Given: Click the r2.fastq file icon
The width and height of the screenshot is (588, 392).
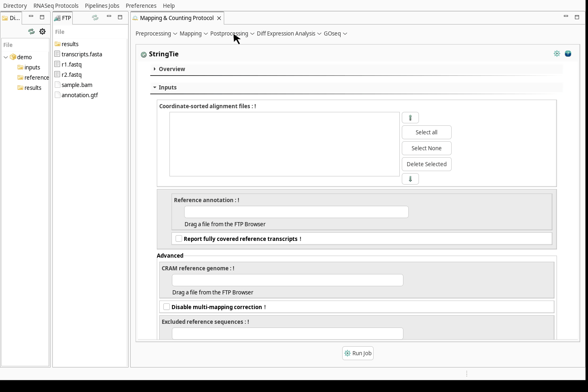Looking at the screenshot, I should (x=58, y=74).
